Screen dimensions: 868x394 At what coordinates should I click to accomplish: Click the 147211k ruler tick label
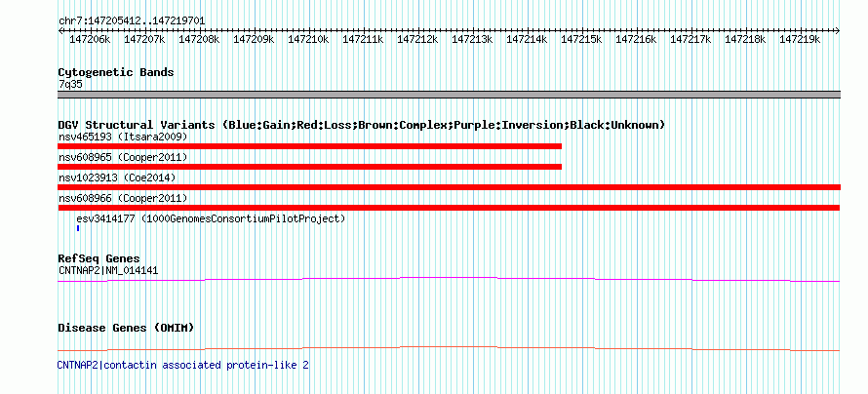(x=363, y=39)
